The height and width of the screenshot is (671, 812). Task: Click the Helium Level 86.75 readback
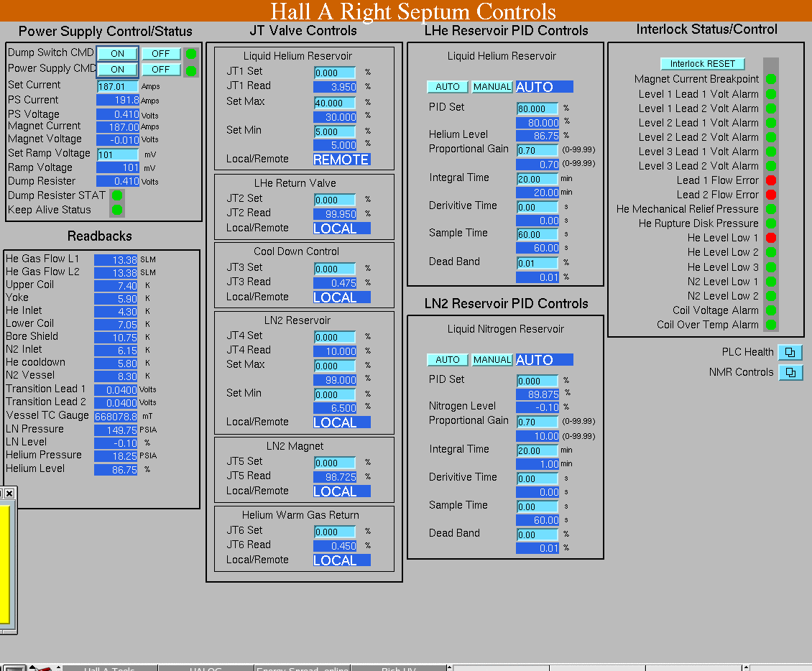[x=116, y=470]
